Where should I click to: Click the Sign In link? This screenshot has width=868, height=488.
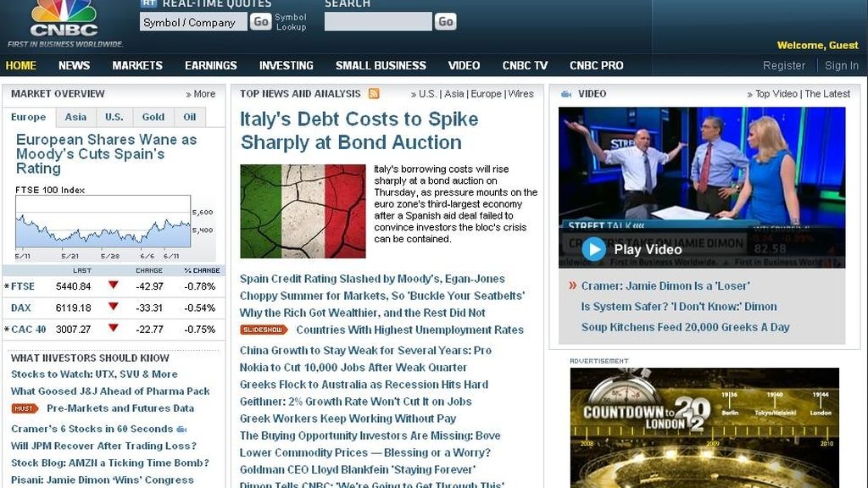[x=842, y=65]
